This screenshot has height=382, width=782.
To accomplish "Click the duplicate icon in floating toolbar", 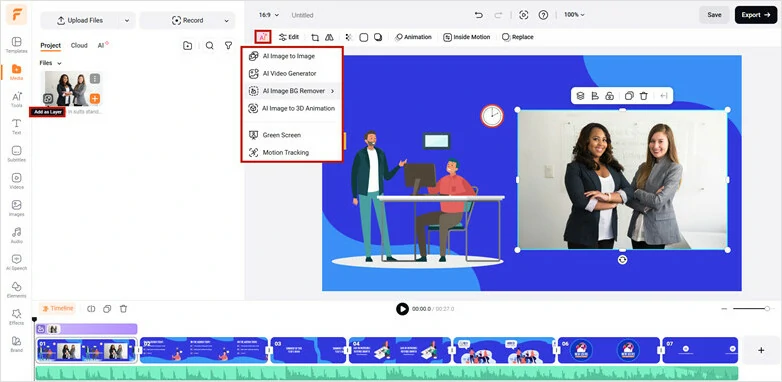I will (x=629, y=96).
